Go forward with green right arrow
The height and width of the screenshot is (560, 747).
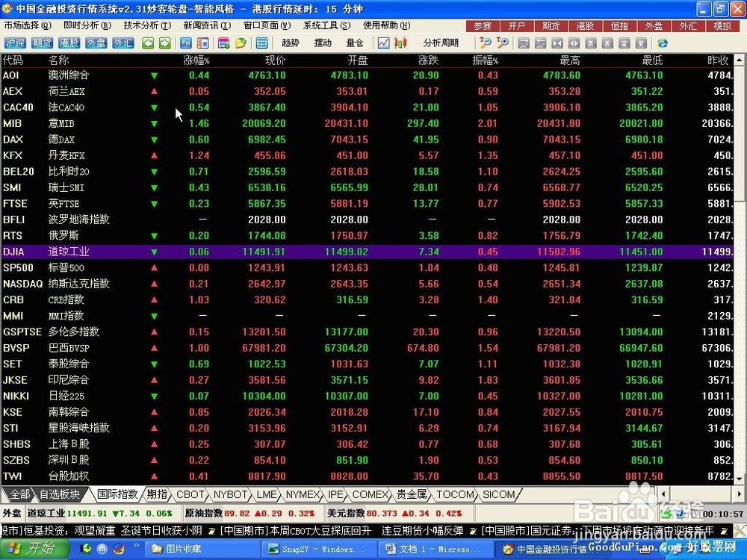pos(165,43)
